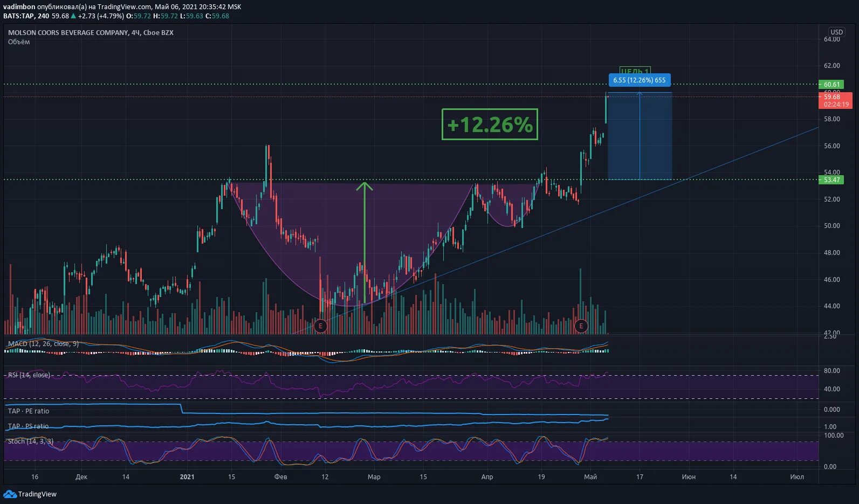The height and width of the screenshot is (504, 859).
Task: Click the 80.00 value on the RSI scale
Action: [832, 370]
